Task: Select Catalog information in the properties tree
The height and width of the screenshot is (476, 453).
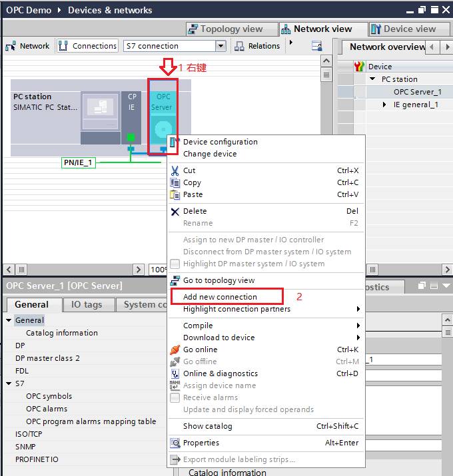Action: coord(62,333)
